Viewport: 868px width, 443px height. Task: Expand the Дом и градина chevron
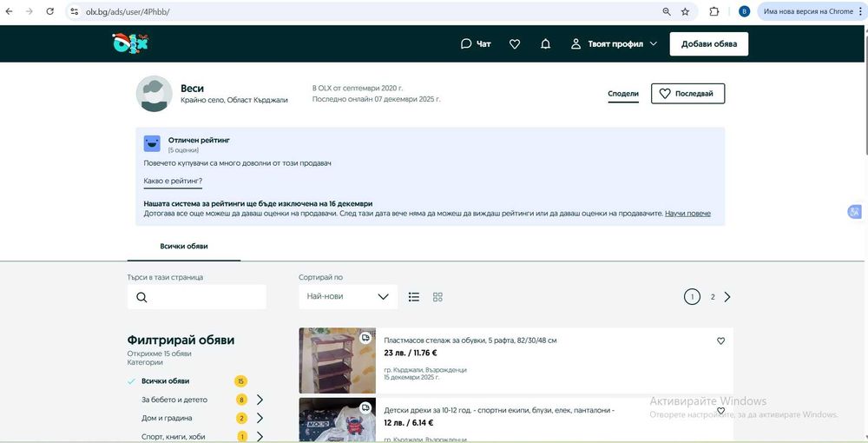(x=260, y=418)
